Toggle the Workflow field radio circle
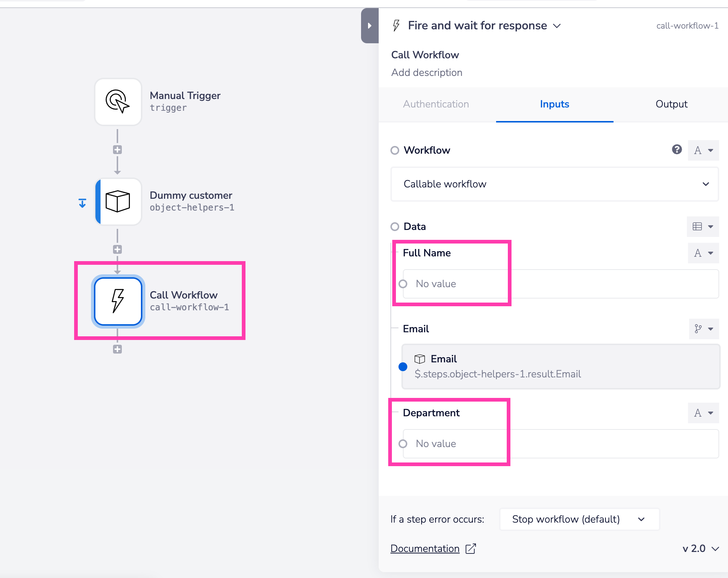728x578 pixels. [395, 150]
